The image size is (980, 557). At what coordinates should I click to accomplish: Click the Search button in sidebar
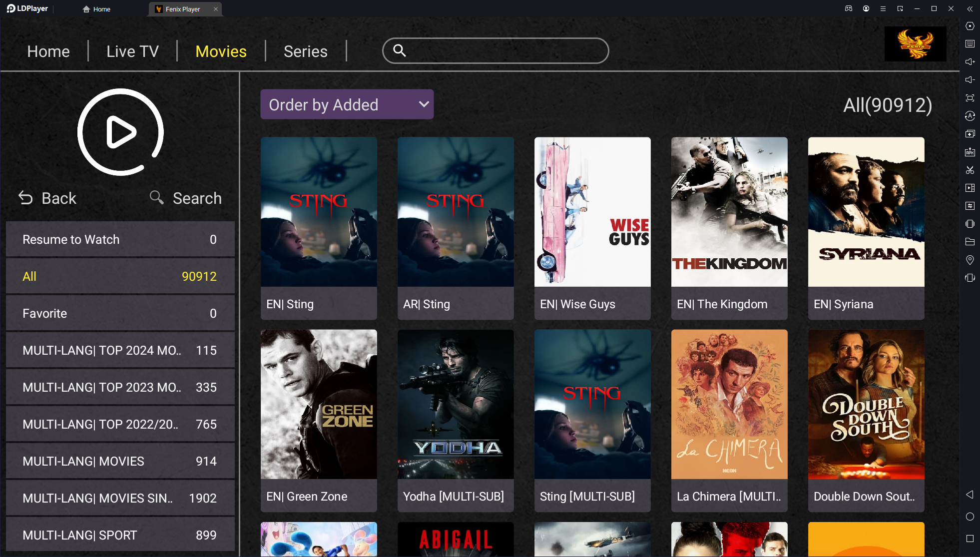tap(186, 197)
